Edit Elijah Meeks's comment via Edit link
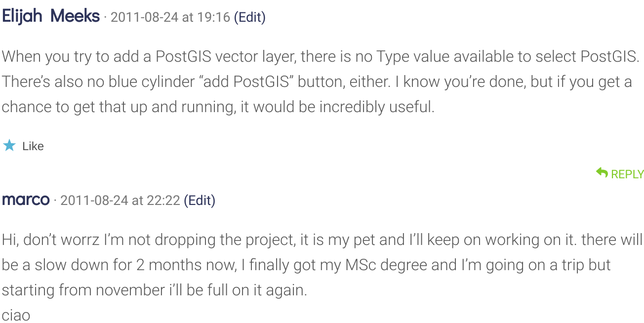 (249, 18)
